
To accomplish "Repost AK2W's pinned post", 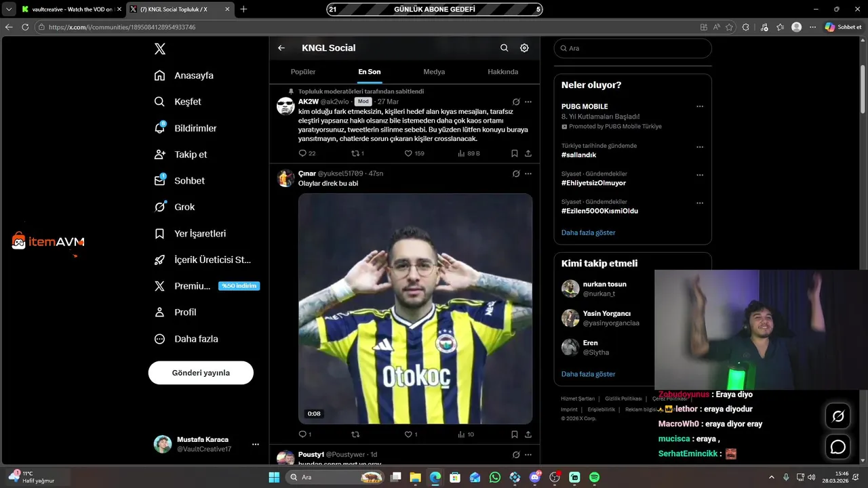I will [x=357, y=153].
